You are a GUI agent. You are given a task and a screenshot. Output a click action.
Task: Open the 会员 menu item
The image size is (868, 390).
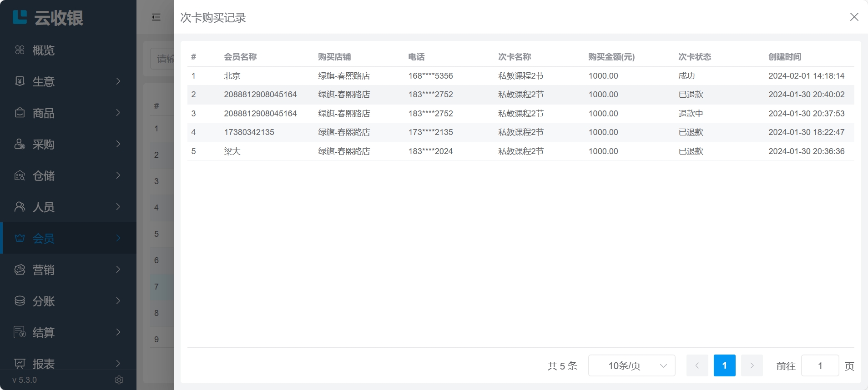tap(44, 238)
